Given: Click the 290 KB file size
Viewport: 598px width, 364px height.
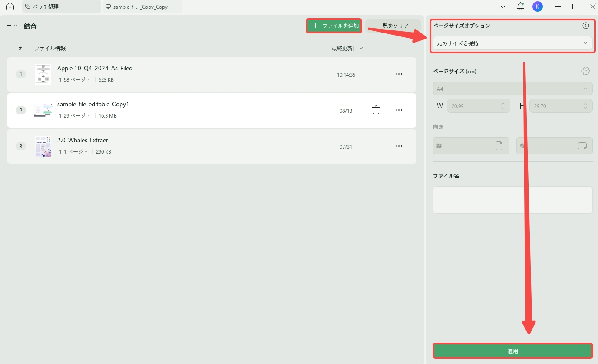Looking at the screenshot, I should click(x=103, y=151).
